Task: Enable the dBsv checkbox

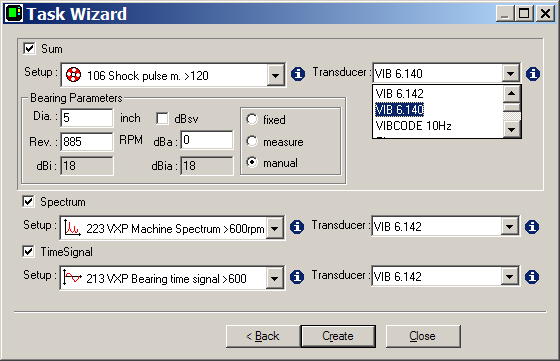Action: click(162, 119)
